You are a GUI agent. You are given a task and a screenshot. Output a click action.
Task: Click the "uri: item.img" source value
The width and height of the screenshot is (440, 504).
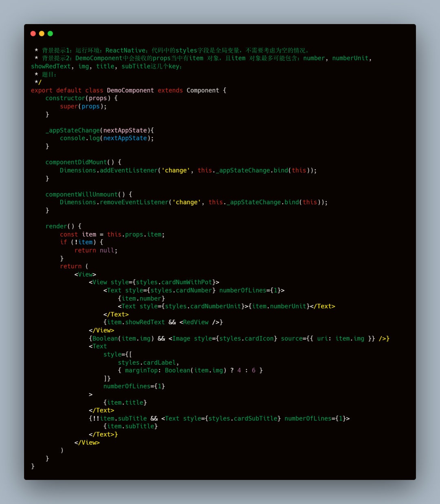coord(341,338)
